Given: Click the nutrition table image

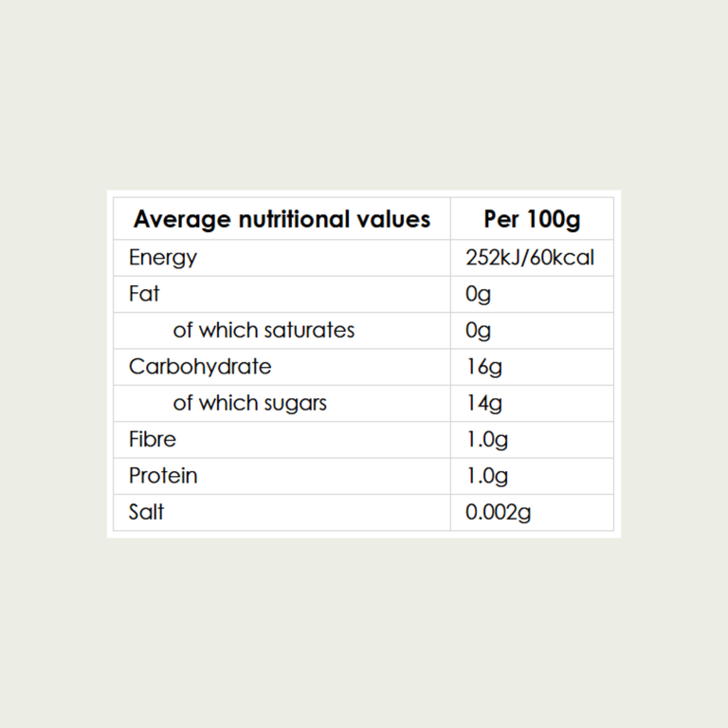Looking at the screenshot, I should pos(364,364).
